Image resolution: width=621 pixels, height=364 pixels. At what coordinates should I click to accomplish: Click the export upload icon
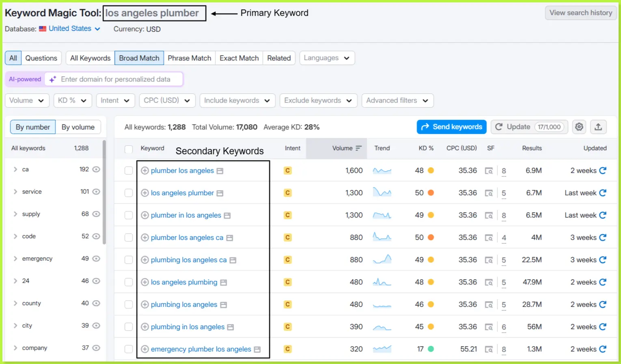(x=598, y=127)
